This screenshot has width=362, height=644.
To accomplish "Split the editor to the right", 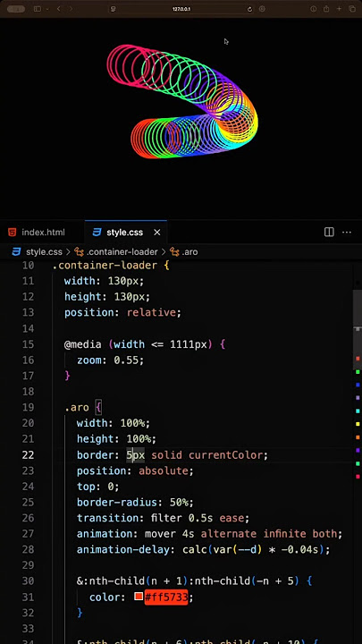I will [x=329, y=232].
